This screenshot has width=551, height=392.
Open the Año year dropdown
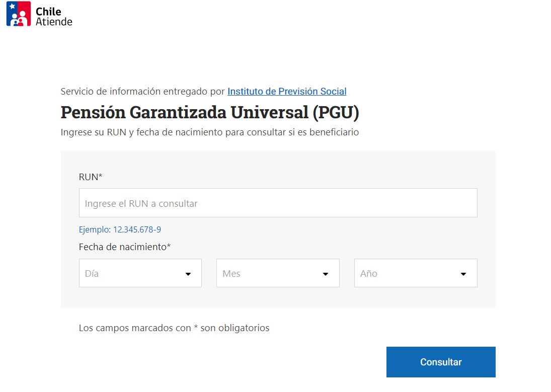point(416,273)
